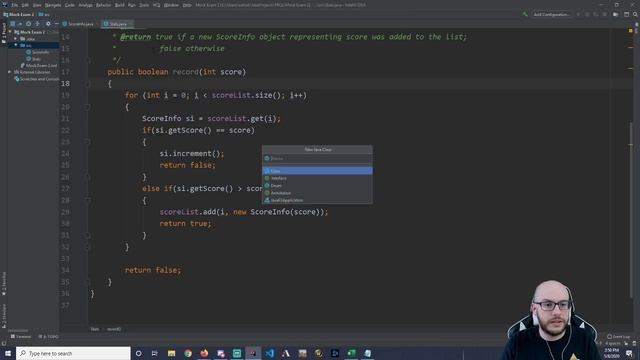The height and width of the screenshot is (360, 640).
Task: Click the Task View taskbar icon
Action: pos(155,353)
